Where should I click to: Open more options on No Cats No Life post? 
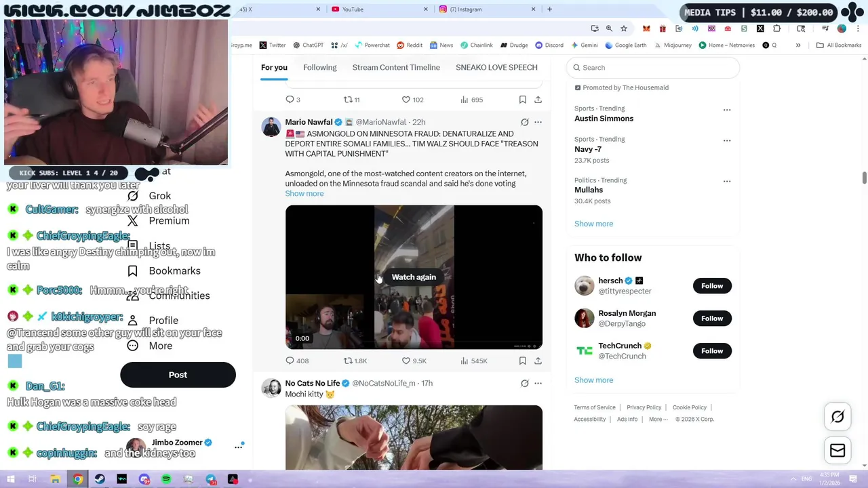538,383
